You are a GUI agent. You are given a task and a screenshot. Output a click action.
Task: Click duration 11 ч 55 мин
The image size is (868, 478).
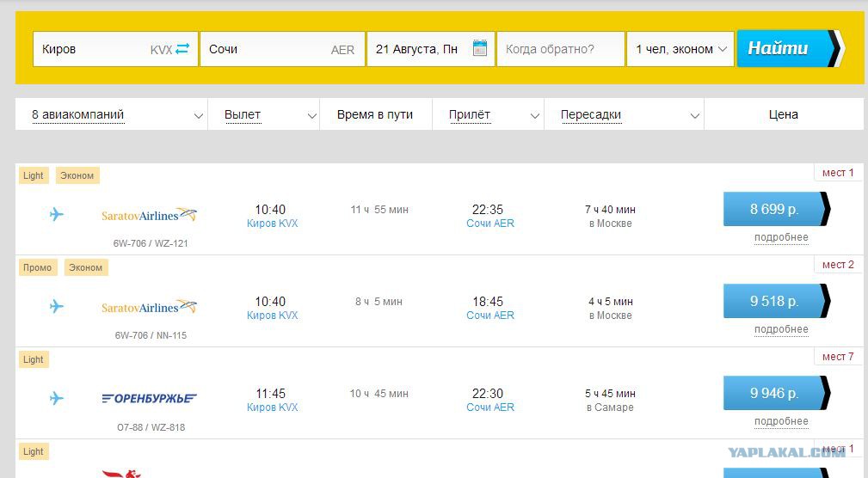point(379,210)
